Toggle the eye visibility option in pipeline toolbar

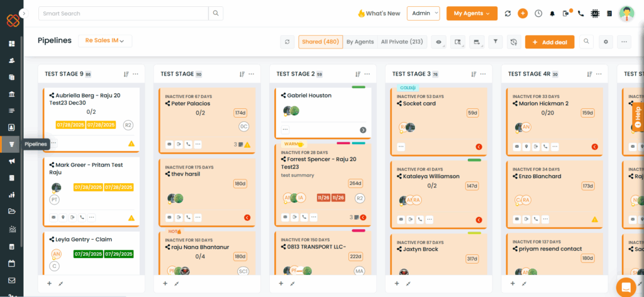(439, 42)
